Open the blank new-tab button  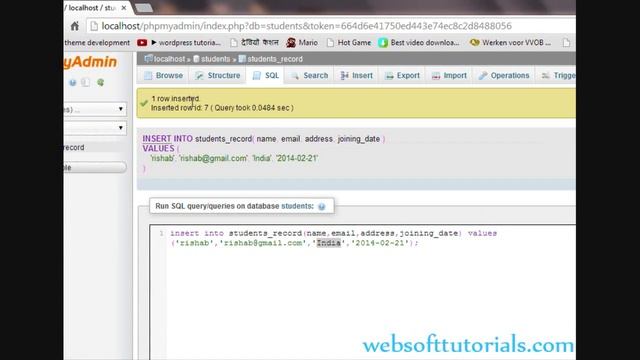[x=144, y=8]
